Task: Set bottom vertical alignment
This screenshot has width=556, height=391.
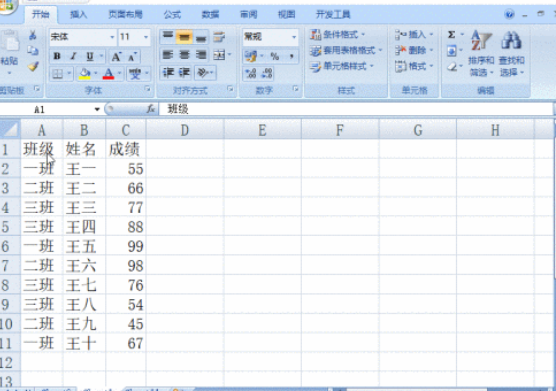Action: tap(201, 37)
